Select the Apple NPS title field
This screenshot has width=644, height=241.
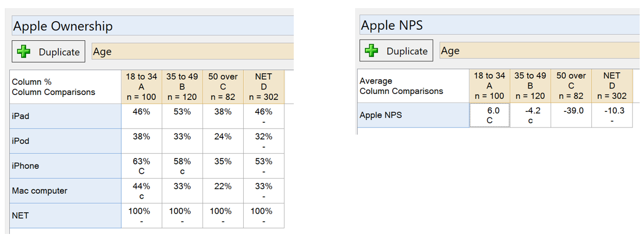500,25
